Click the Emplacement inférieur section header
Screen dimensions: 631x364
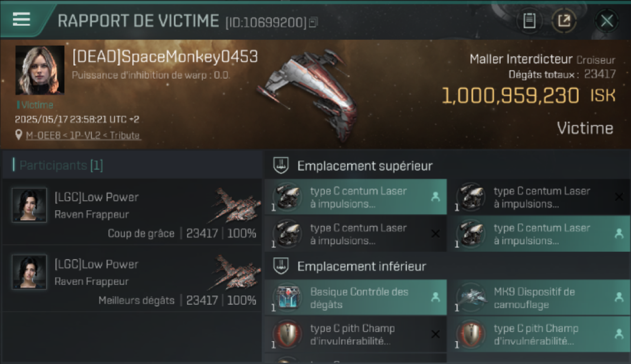click(362, 266)
